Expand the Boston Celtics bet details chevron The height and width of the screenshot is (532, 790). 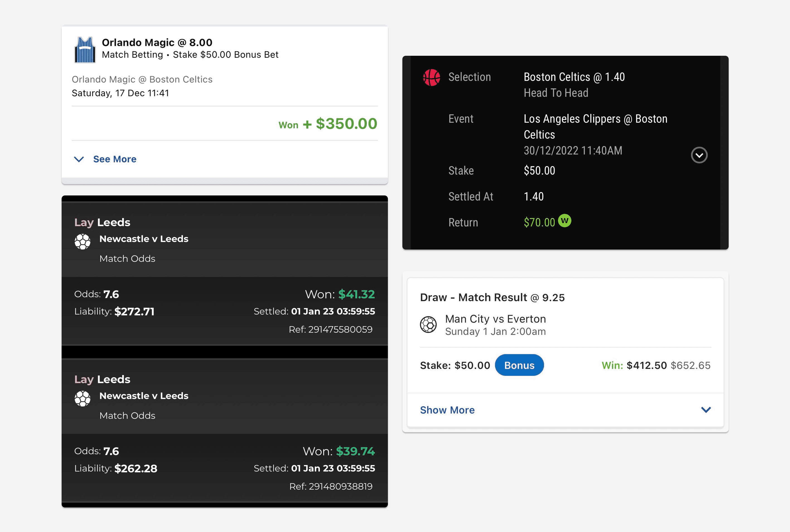pyautogui.click(x=699, y=155)
